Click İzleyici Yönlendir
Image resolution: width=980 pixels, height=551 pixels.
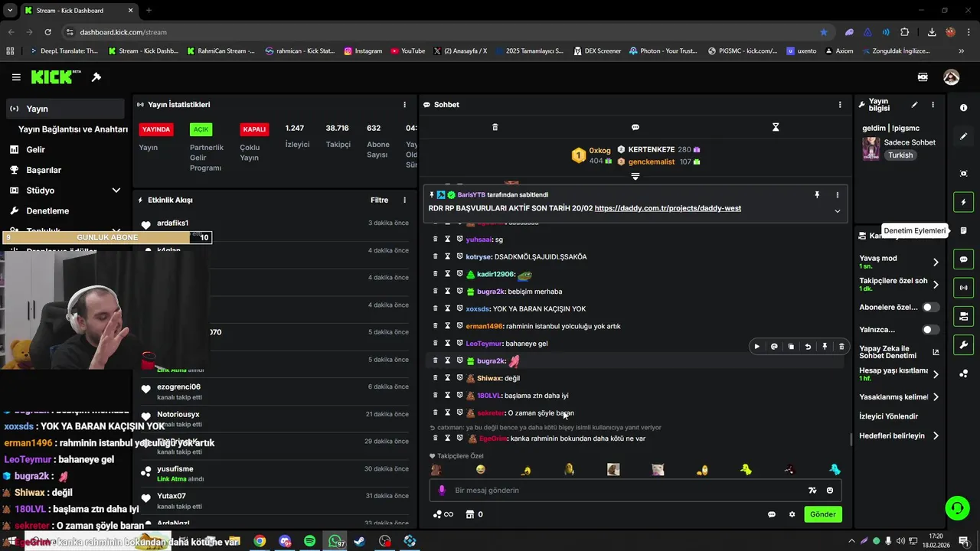click(x=889, y=416)
